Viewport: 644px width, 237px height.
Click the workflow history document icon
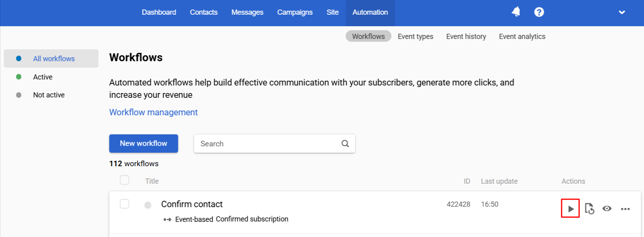pyautogui.click(x=589, y=208)
